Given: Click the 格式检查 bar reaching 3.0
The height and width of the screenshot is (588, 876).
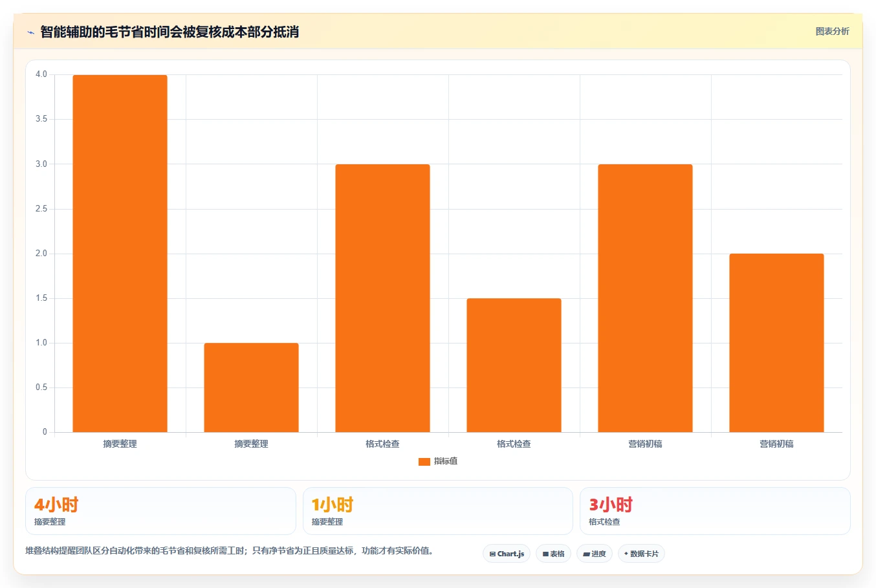Looking at the screenshot, I should click(382, 298).
